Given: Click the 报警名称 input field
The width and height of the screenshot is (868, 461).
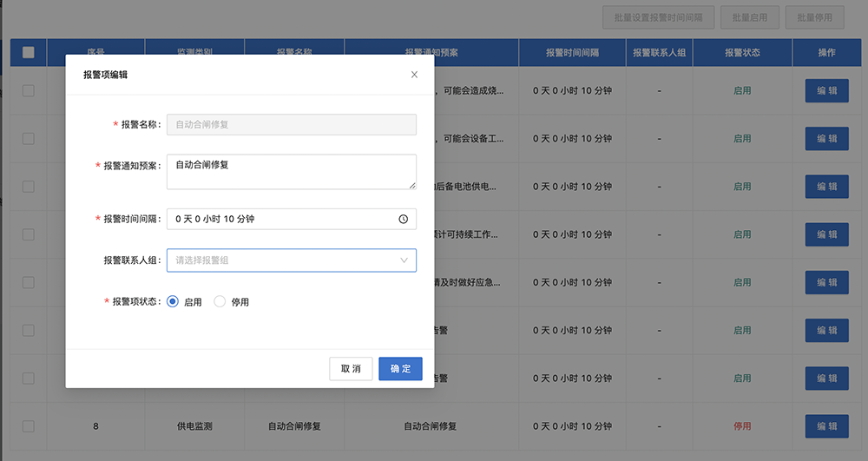Looking at the screenshot, I should pyautogui.click(x=291, y=124).
